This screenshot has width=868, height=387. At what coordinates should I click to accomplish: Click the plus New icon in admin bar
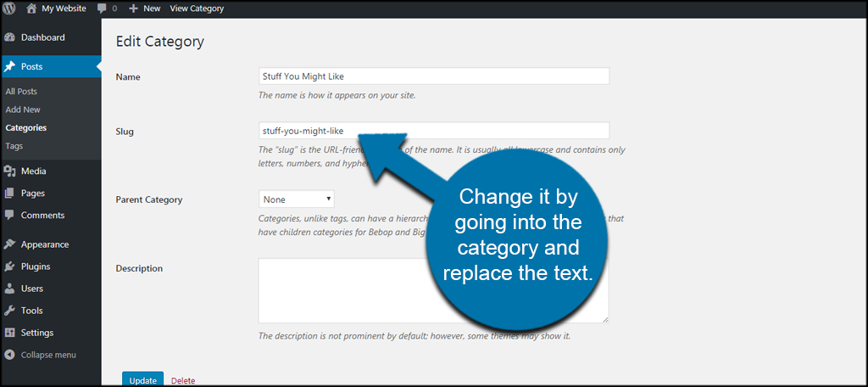click(133, 8)
